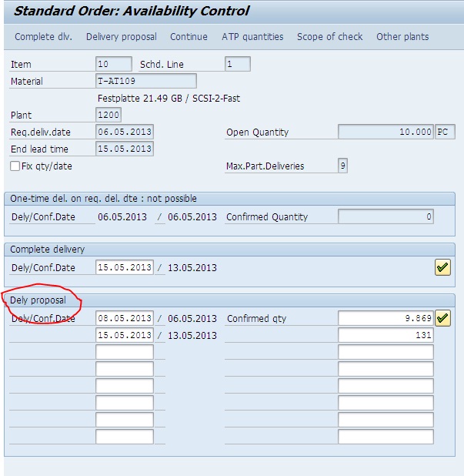Click the Max.Part.Deliveries label

[x=265, y=166]
